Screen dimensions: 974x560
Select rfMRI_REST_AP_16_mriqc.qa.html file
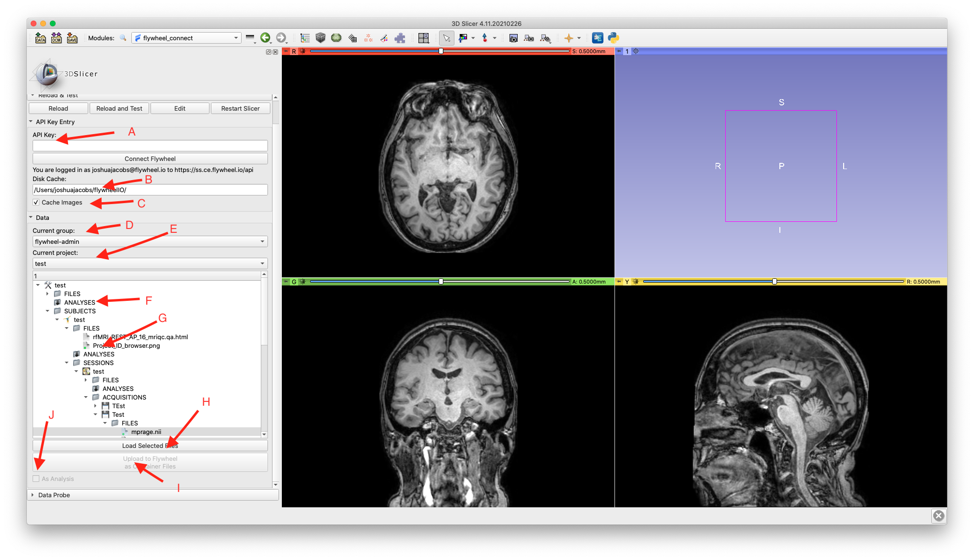pyautogui.click(x=140, y=337)
